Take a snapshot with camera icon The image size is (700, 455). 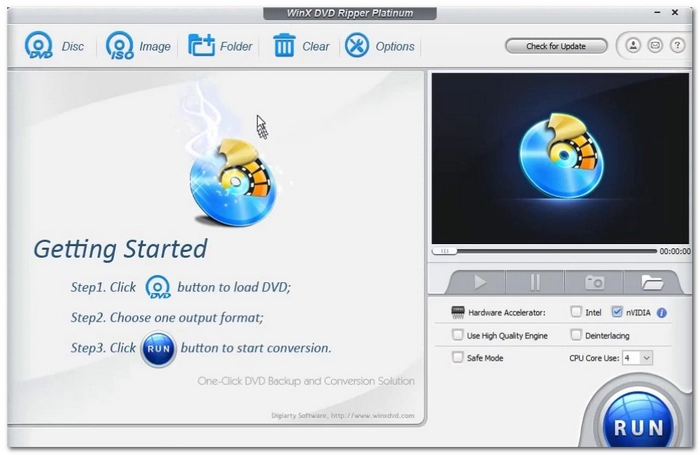pos(594,282)
